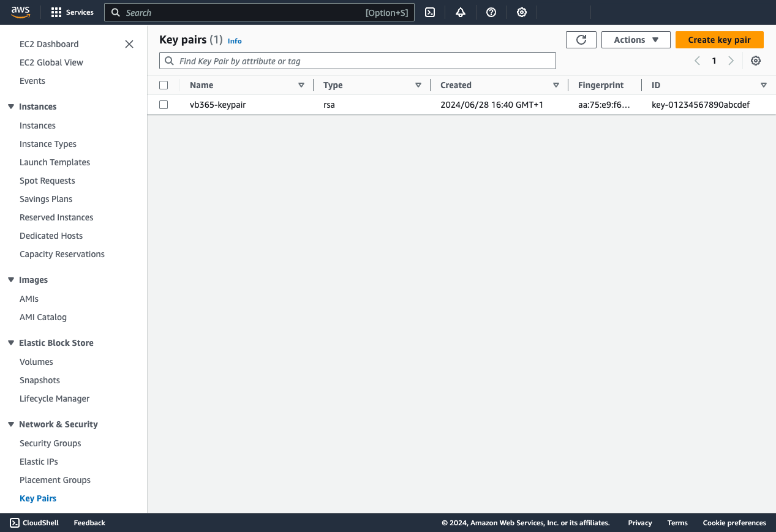Open the account settings gear in top bar

[521, 12]
